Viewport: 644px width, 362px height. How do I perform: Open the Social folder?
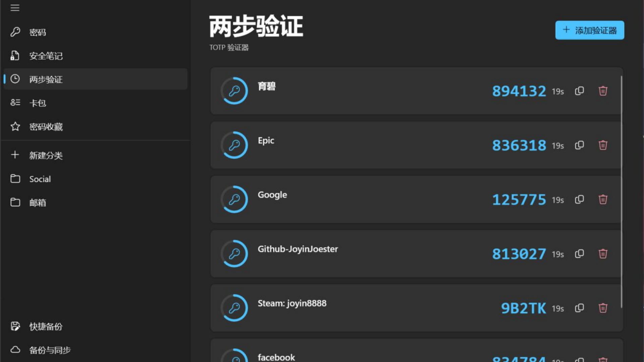95,179
